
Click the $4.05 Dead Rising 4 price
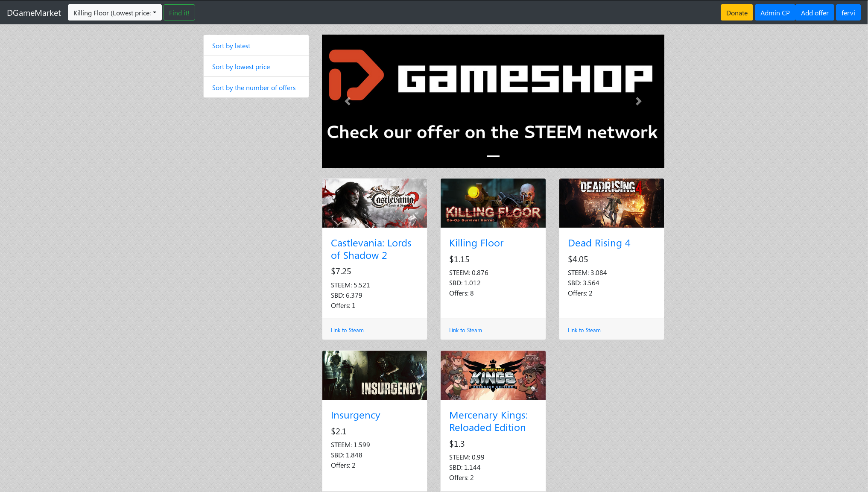click(578, 259)
